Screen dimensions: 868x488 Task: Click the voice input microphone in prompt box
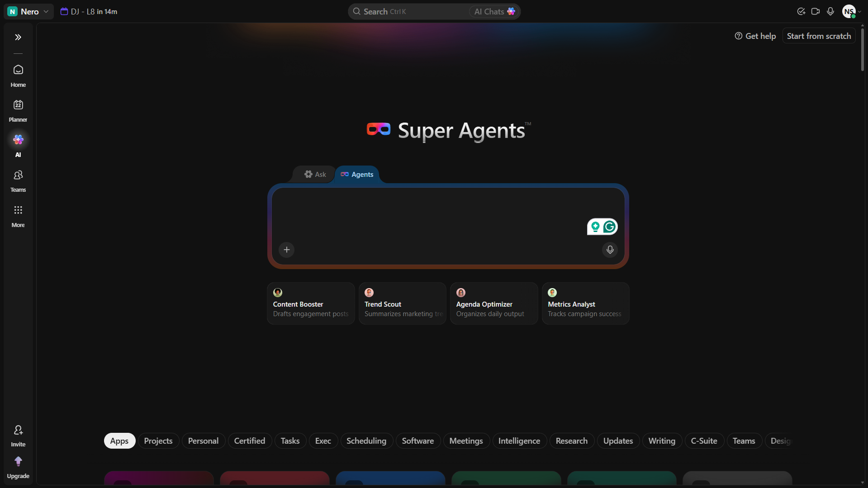coord(610,250)
